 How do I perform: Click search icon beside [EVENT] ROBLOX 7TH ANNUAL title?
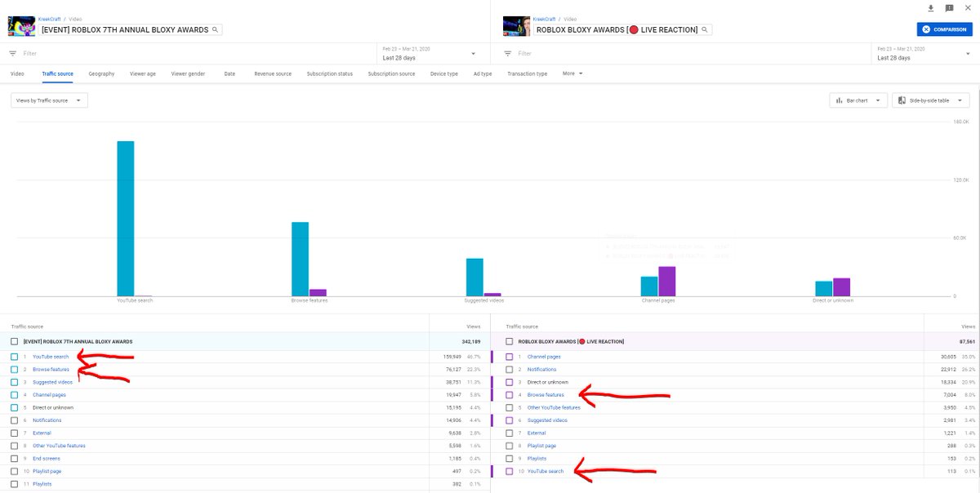click(x=215, y=29)
